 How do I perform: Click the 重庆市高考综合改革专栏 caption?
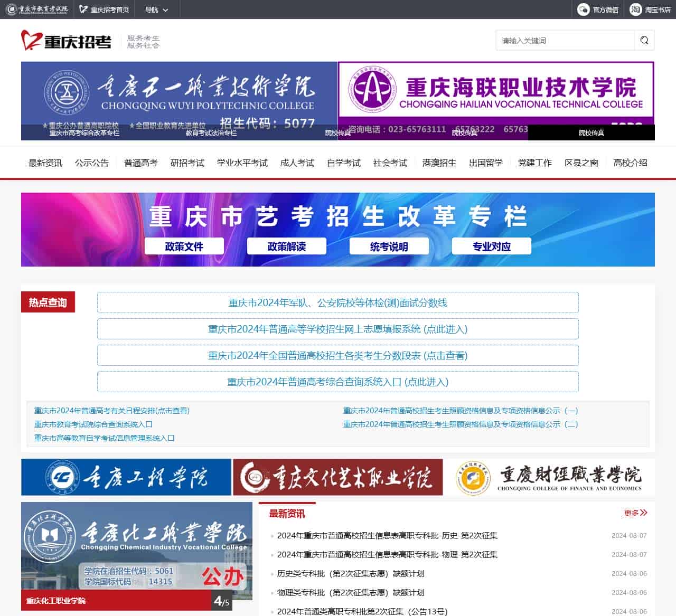coord(84,133)
